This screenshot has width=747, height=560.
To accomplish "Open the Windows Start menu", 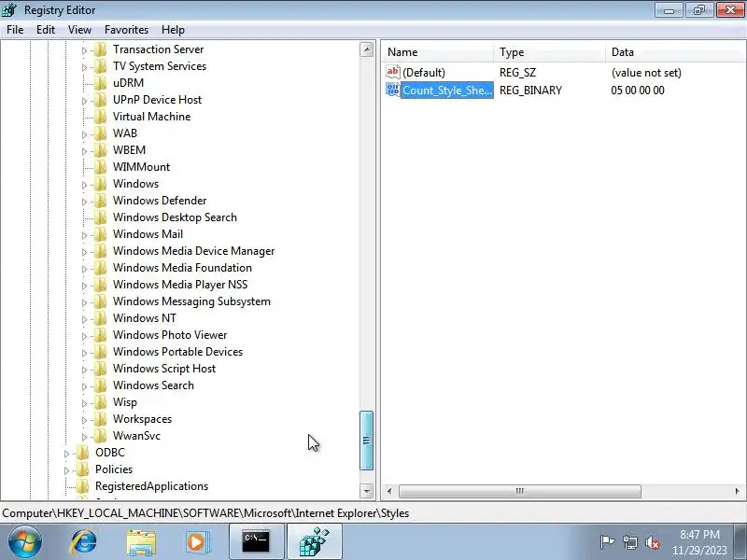I will click(24, 542).
